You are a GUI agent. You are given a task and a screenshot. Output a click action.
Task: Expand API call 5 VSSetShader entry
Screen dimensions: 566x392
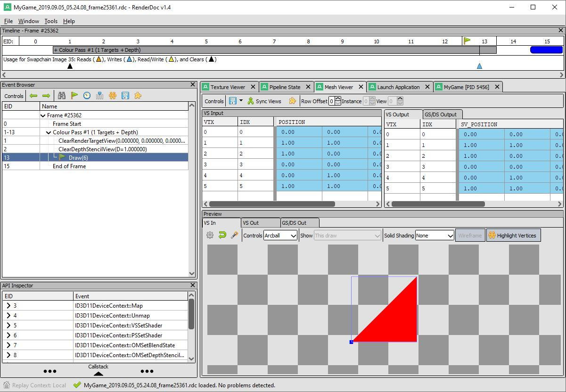click(8, 326)
